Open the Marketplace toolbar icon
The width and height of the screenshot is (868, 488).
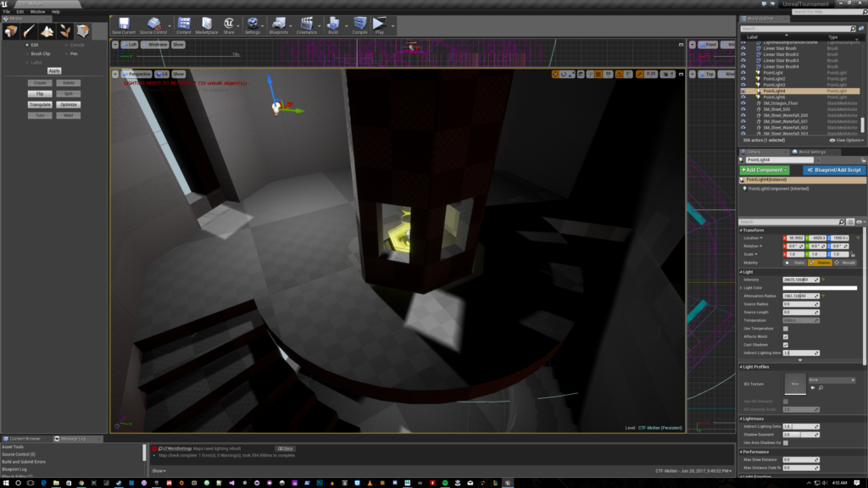(207, 25)
